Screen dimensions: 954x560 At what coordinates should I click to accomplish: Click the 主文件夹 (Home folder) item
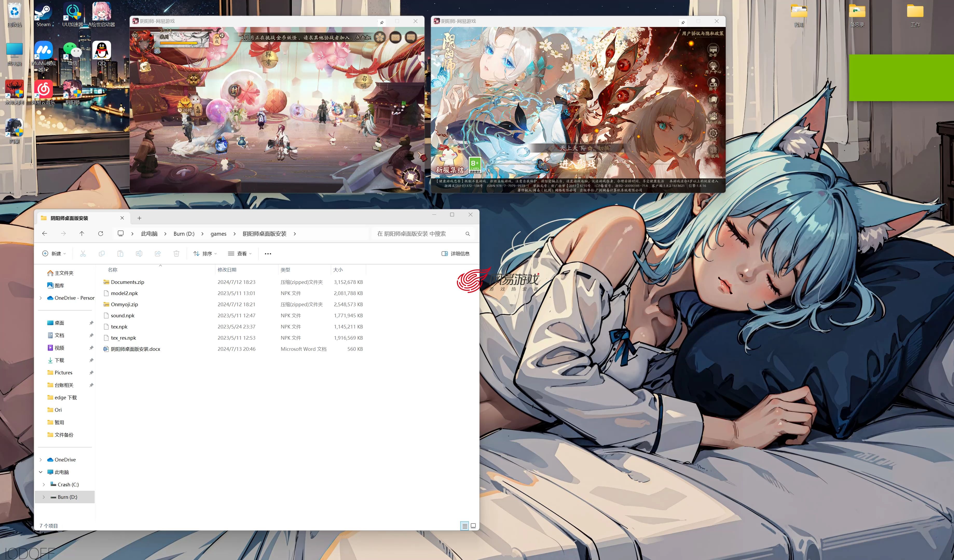tap(64, 273)
